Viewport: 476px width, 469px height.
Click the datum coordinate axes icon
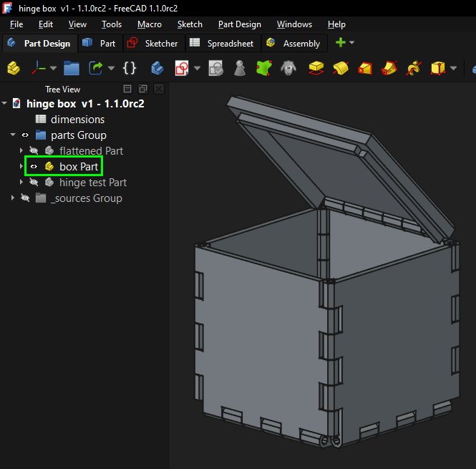39,68
